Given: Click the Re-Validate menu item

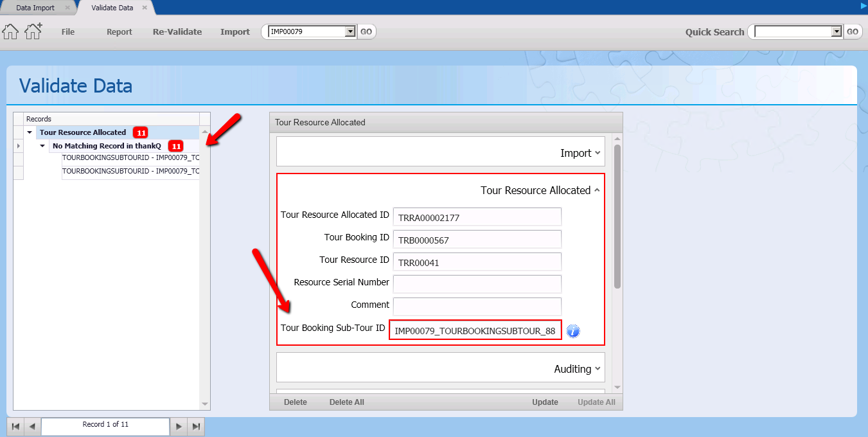Looking at the screenshot, I should [x=177, y=31].
